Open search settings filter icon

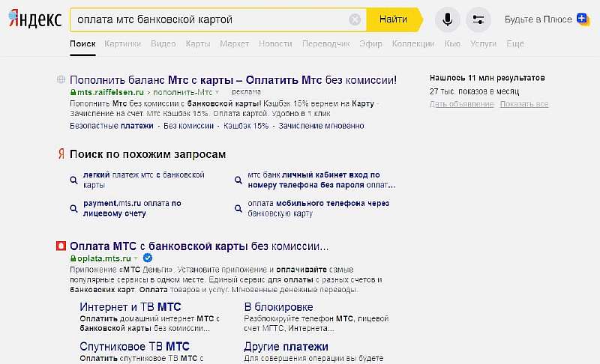pyautogui.click(x=478, y=19)
